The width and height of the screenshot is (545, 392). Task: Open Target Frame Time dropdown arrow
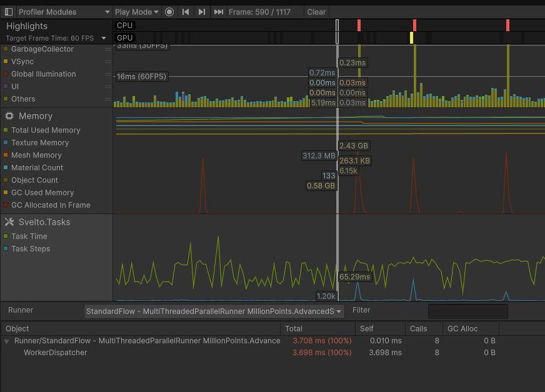point(104,38)
